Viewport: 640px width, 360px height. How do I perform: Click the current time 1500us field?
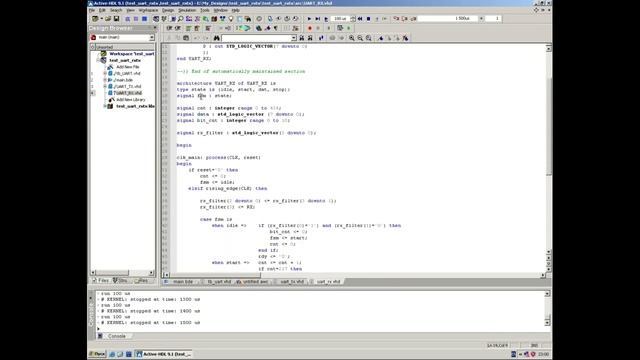point(448,19)
